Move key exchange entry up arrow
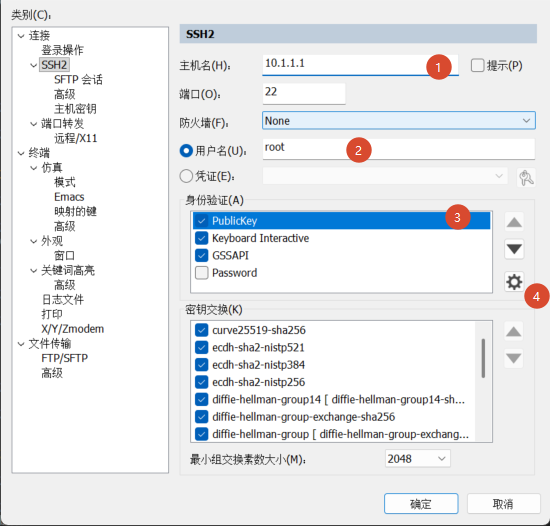The height and width of the screenshot is (526, 550). (514, 331)
